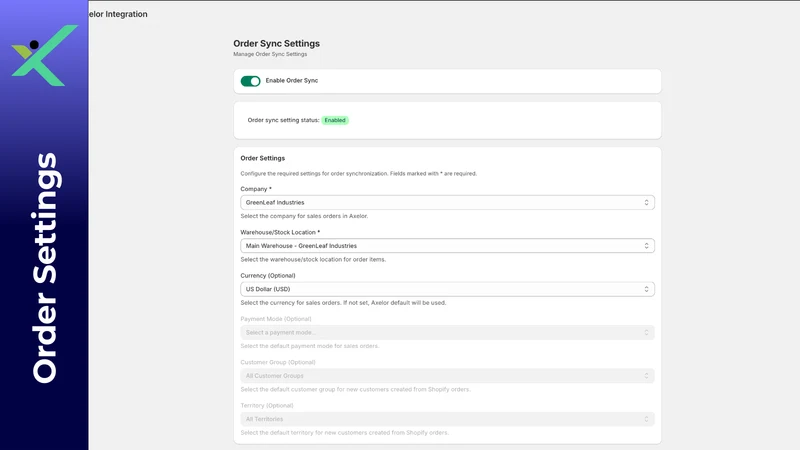
Task: Toggle the Enable Order Sync switch
Action: coord(251,81)
